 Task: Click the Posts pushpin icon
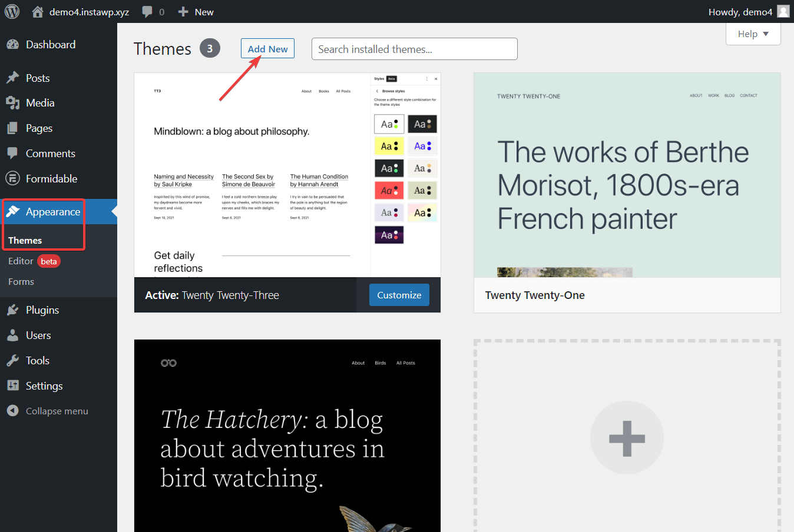tap(13, 78)
